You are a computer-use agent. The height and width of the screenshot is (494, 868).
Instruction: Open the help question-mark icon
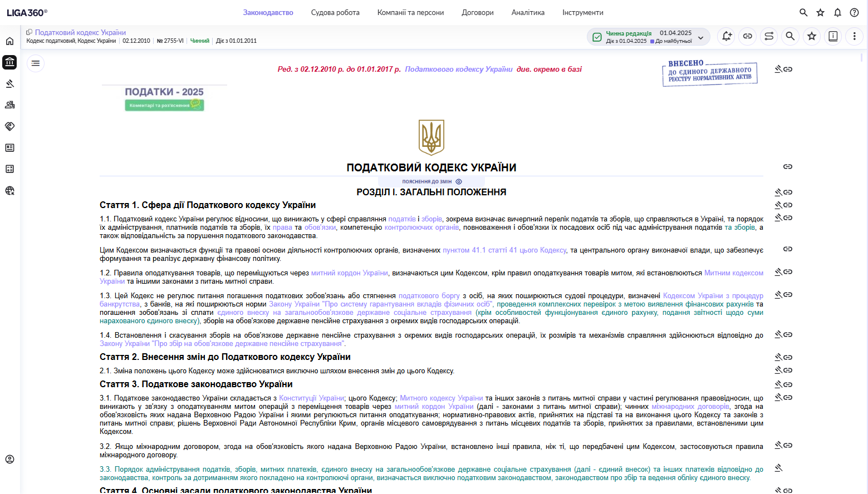854,12
